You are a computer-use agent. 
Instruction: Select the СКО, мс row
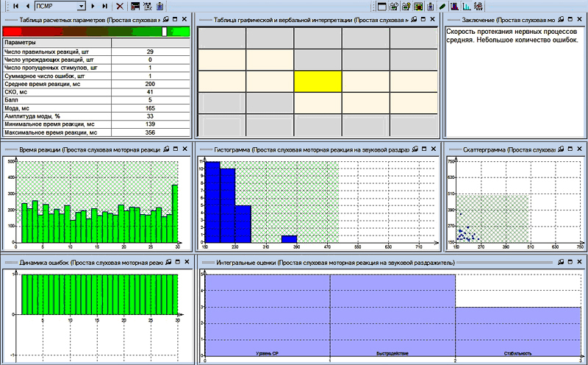pyautogui.click(x=96, y=92)
